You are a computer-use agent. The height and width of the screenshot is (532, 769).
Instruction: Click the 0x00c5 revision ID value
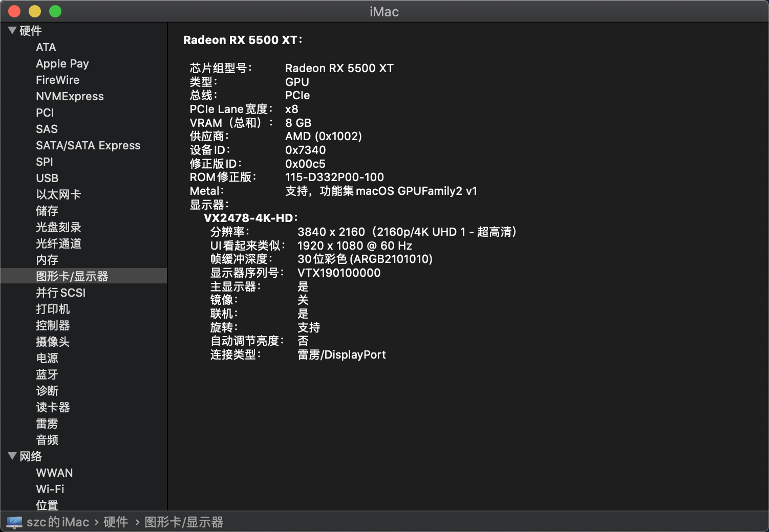pos(305,164)
